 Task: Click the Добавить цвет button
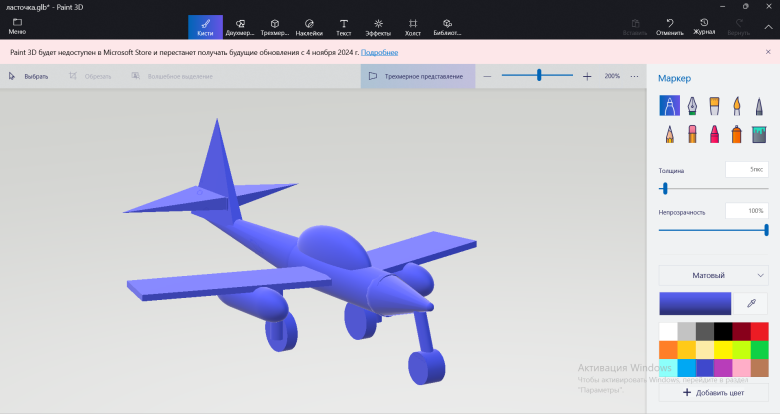click(x=714, y=393)
